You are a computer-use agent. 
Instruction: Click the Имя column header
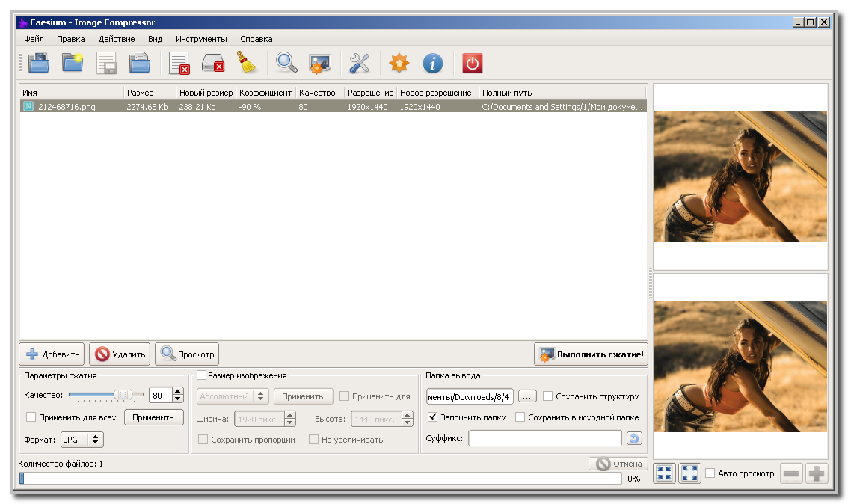coord(71,93)
